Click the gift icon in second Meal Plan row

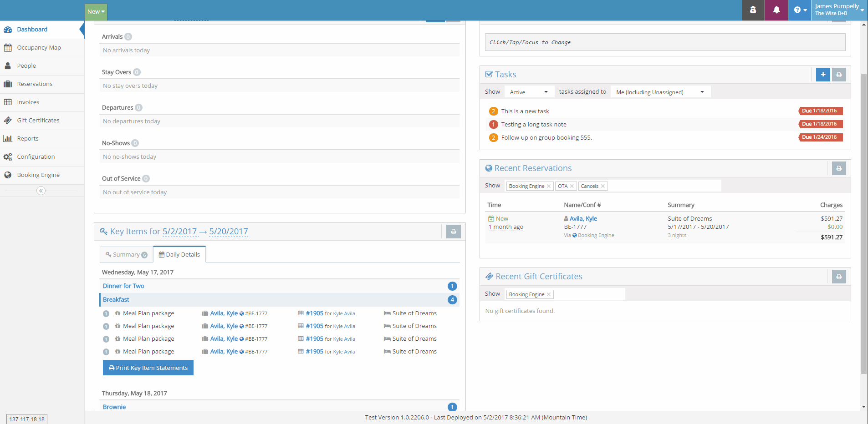tap(117, 326)
